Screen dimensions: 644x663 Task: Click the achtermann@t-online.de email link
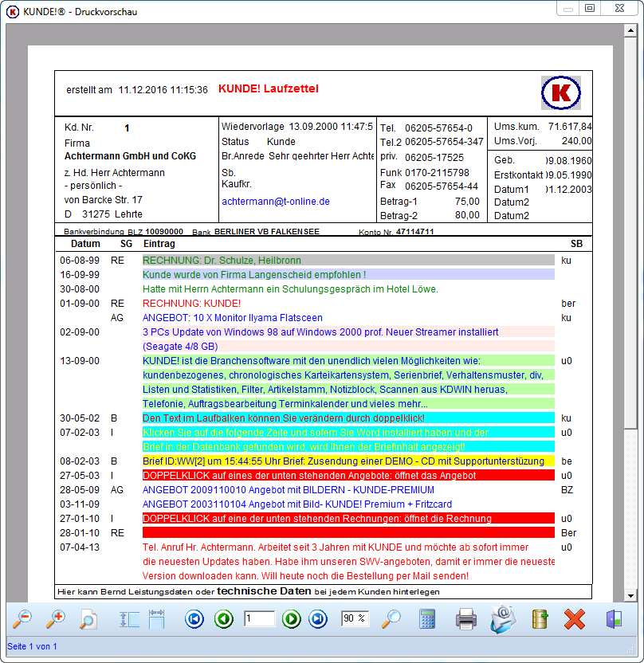276,202
